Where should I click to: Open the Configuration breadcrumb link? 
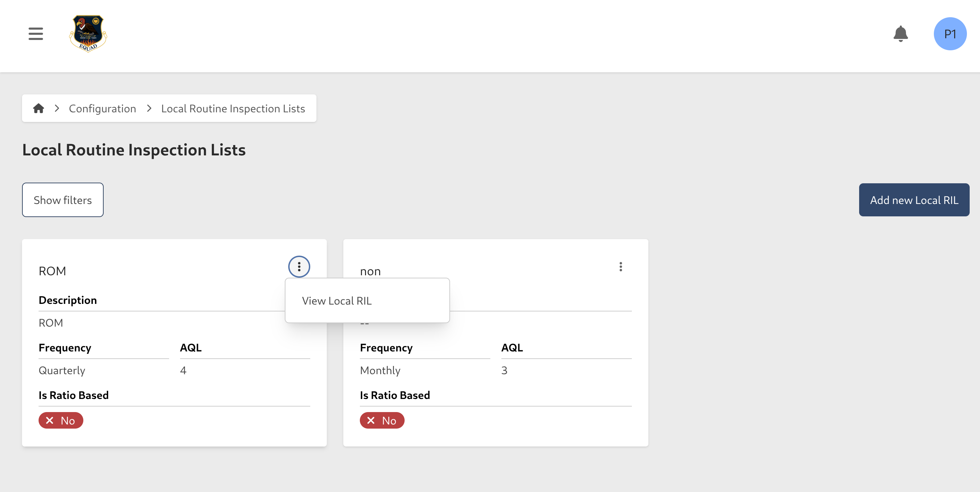[102, 109]
